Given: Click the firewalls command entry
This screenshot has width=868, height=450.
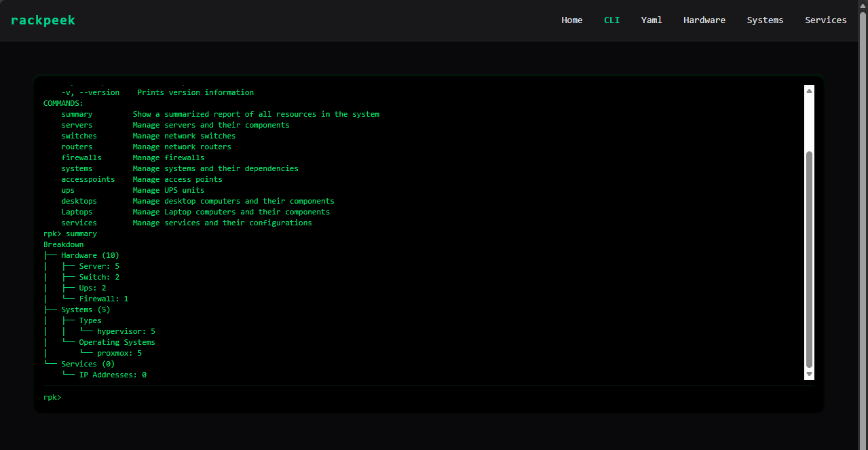Looking at the screenshot, I should pyautogui.click(x=81, y=157).
